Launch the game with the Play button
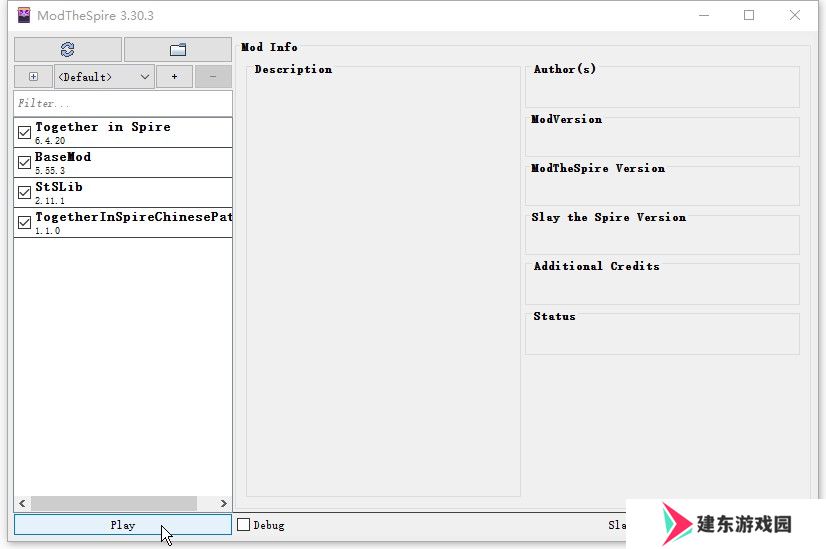 tap(123, 525)
